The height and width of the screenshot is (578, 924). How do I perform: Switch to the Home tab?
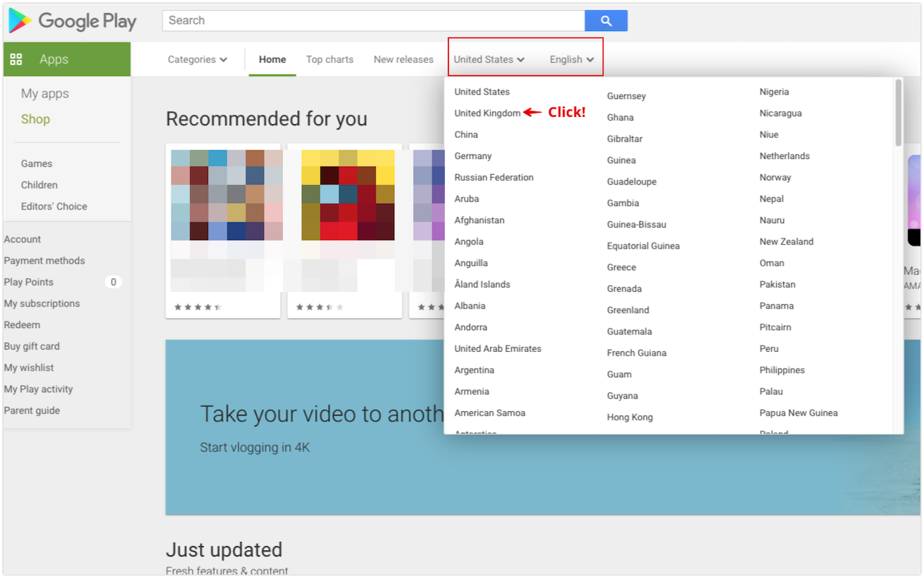pos(272,59)
